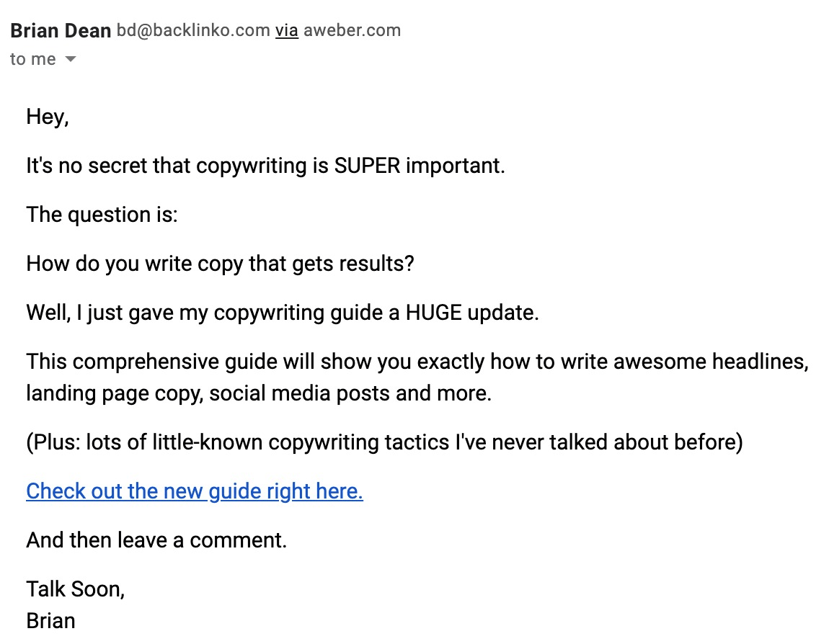The height and width of the screenshot is (644, 829).
Task: Click the capitalized word "SUPER"
Action: tap(367, 166)
